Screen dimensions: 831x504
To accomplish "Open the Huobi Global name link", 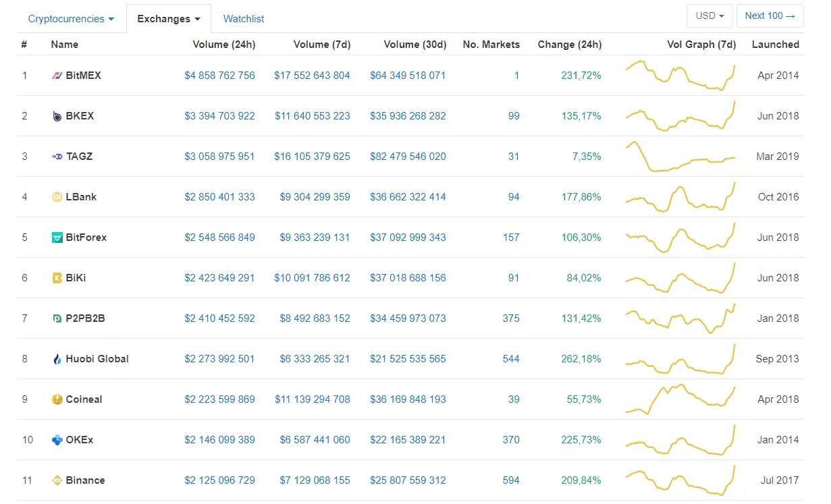I will pos(97,359).
